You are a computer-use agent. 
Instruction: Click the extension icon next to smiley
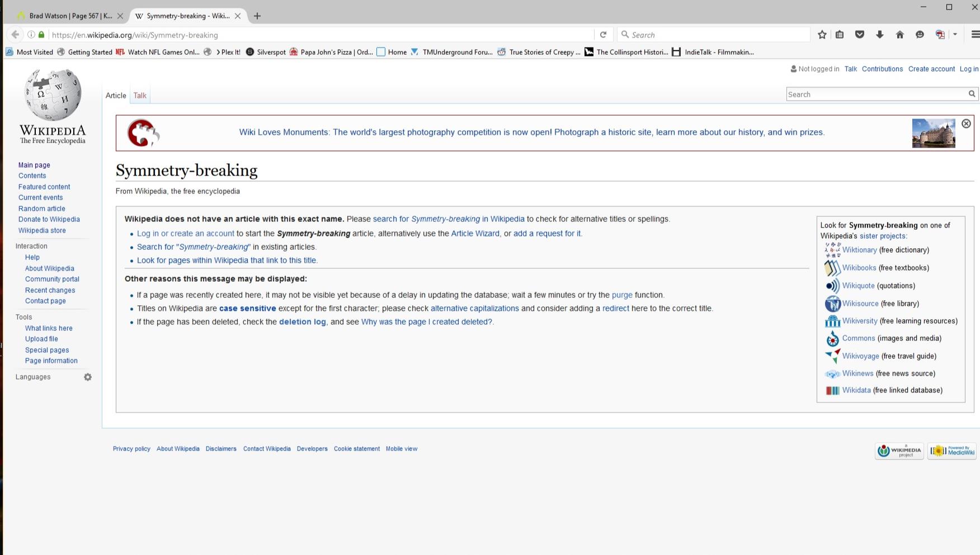tap(940, 35)
